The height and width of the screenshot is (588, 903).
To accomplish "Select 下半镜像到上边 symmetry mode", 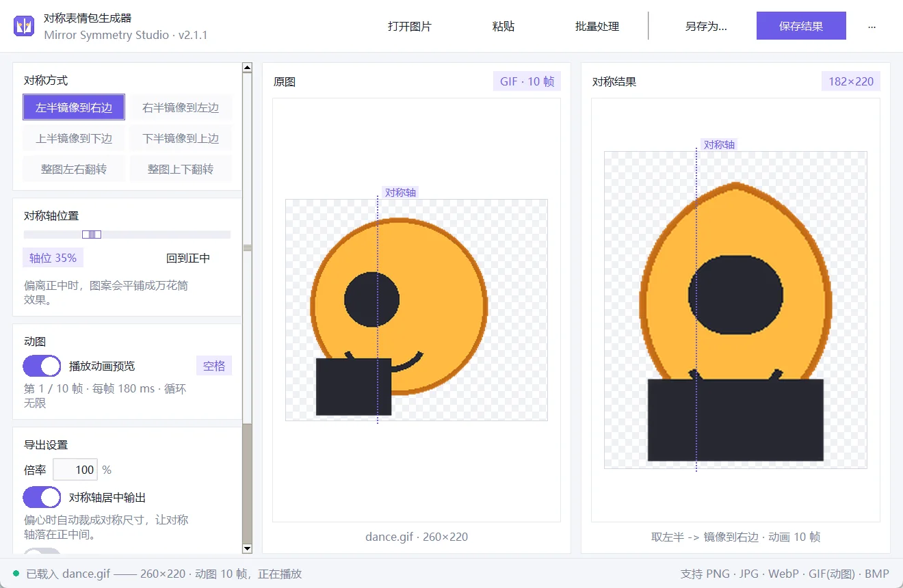I will [x=181, y=138].
